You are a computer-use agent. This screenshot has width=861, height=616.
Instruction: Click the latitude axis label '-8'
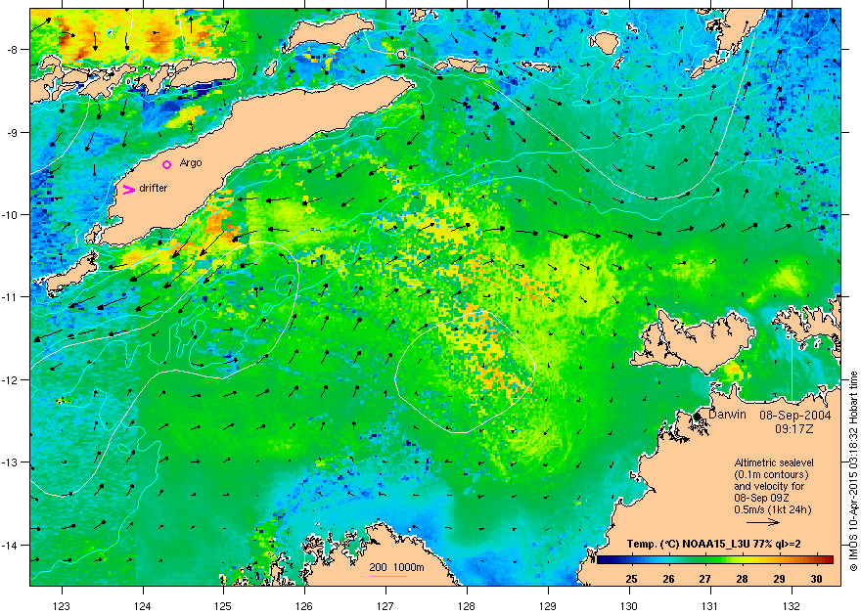coord(15,49)
